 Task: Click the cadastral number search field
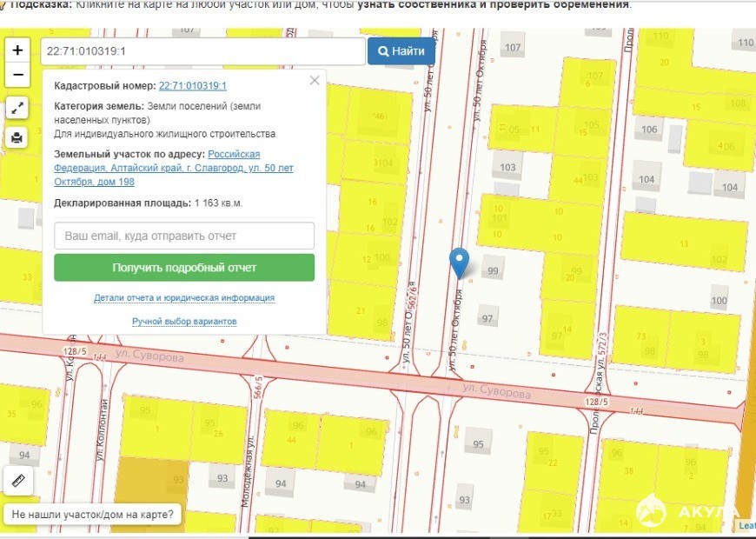(x=202, y=51)
